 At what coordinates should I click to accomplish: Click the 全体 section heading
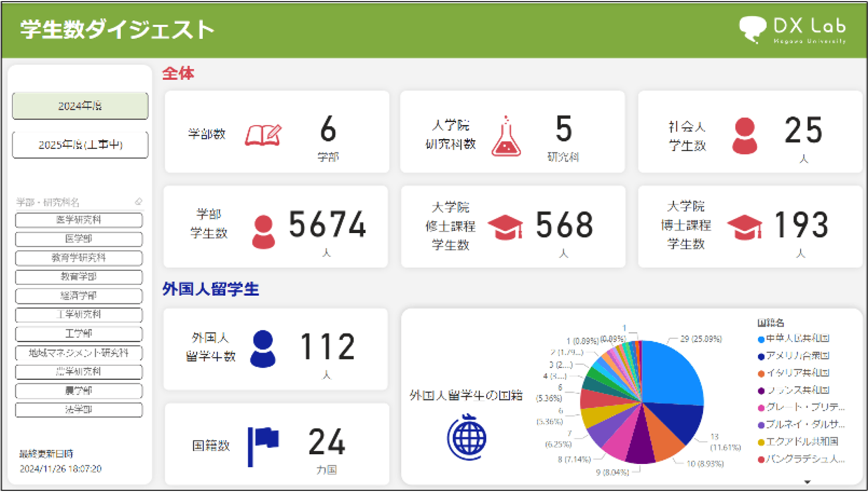click(178, 73)
